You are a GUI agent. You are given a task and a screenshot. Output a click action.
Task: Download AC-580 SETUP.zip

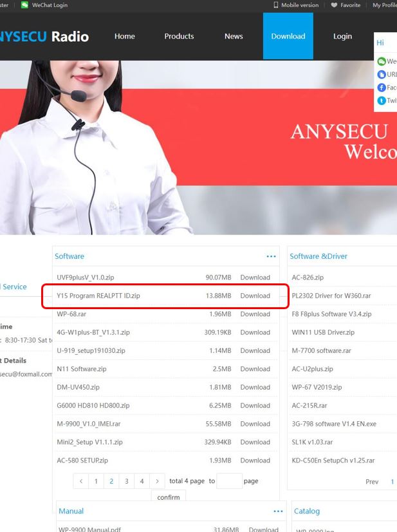(255, 461)
